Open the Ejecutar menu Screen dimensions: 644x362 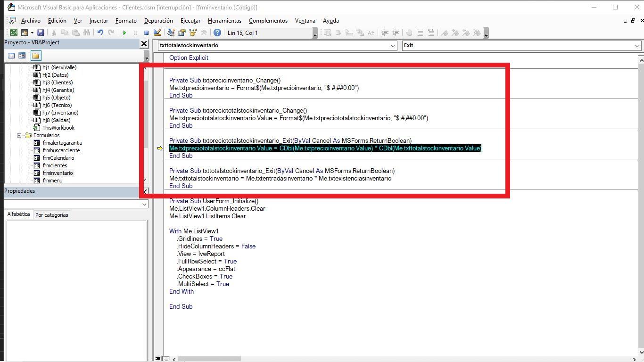coord(190,21)
